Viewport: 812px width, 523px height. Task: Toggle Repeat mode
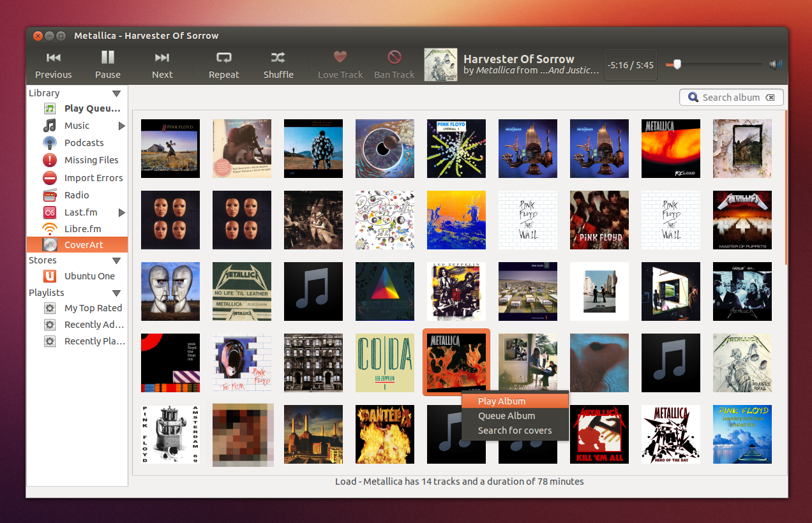[x=223, y=65]
